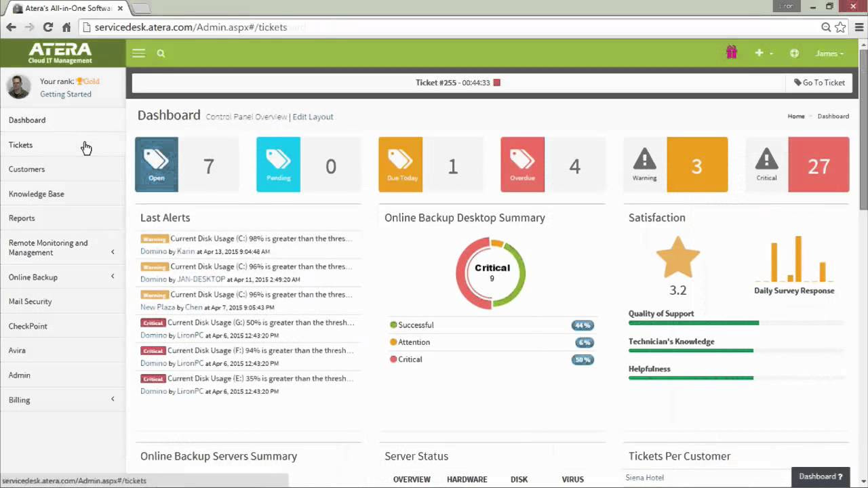Image resolution: width=868 pixels, height=488 pixels.
Task: Click the Open tickets tag tile
Action: [x=157, y=165]
